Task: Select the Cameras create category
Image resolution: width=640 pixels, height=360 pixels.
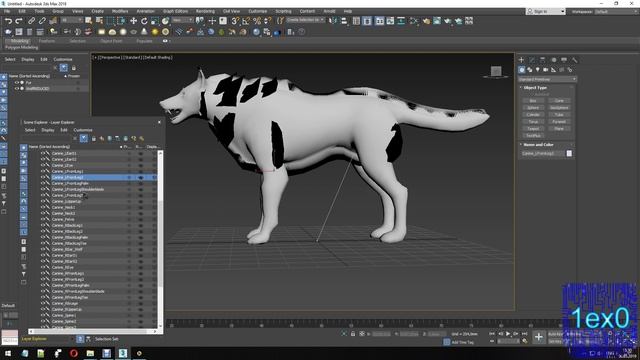Action: [x=545, y=70]
